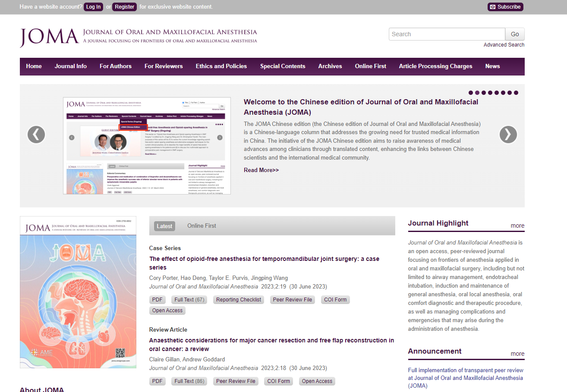This screenshot has width=567, height=392.
Task: Select the first carousel indicator dot
Action: [x=471, y=93]
